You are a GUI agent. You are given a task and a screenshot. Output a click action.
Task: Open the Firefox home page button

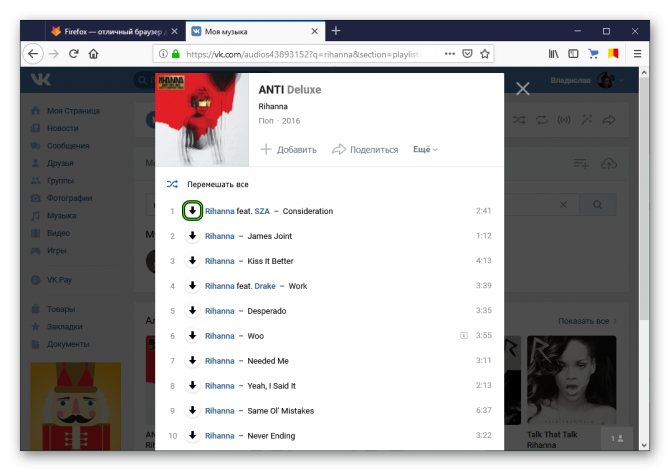pyautogui.click(x=94, y=54)
